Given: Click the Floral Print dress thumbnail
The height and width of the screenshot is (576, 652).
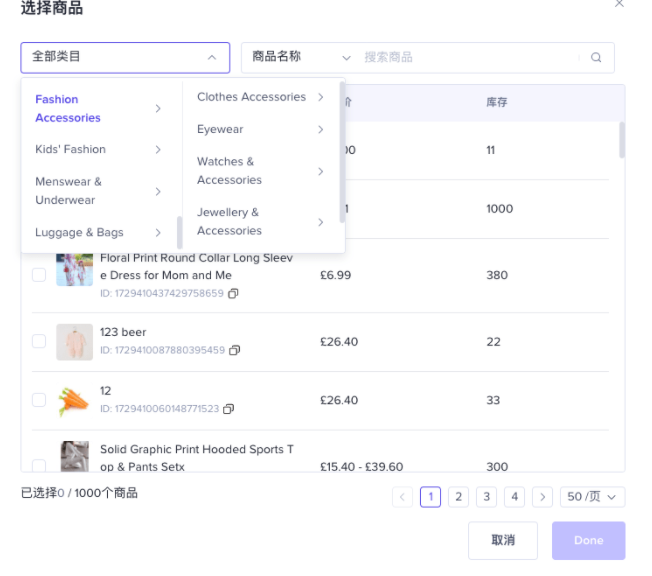Looking at the screenshot, I should pyautogui.click(x=74, y=269).
